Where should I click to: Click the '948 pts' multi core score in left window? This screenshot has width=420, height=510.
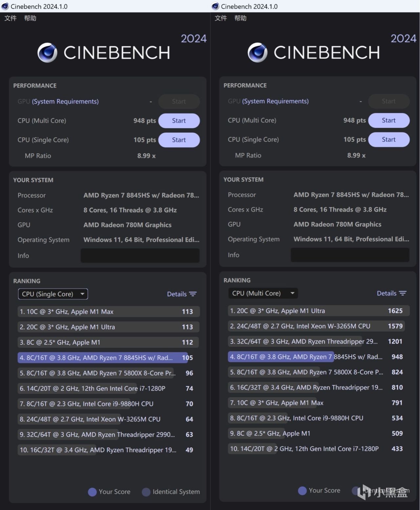click(x=145, y=121)
